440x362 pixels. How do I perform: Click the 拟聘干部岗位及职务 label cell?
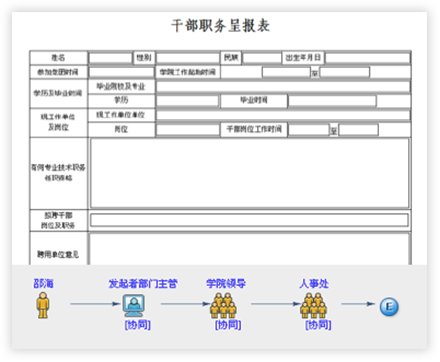click(58, 220)
